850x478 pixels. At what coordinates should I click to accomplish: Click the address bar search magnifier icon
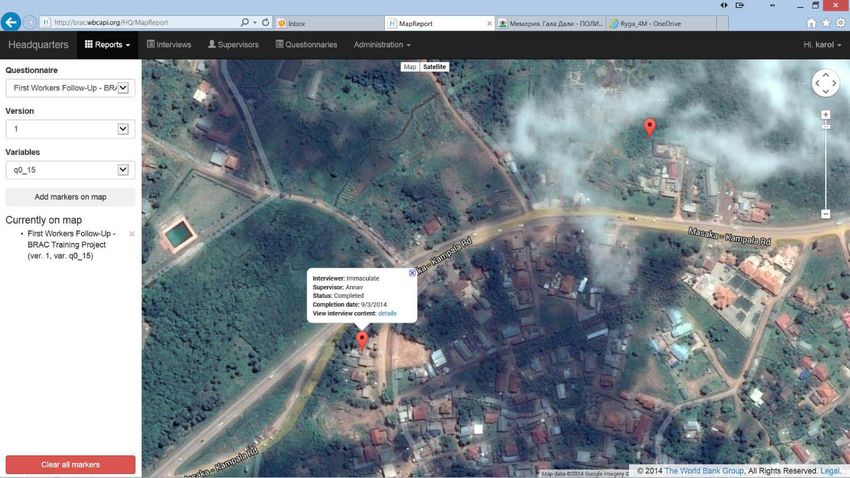244,22
